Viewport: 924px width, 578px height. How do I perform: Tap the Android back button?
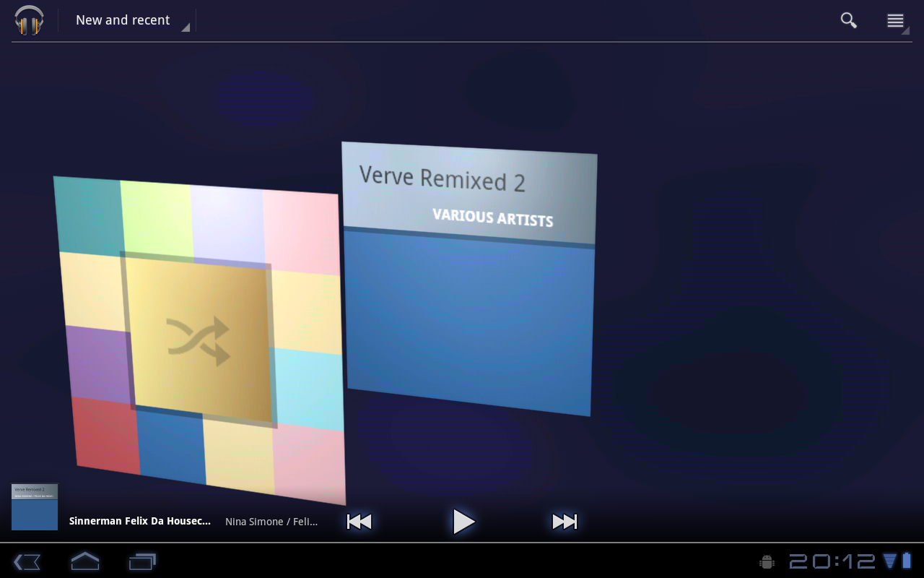[x=27, y=561]
